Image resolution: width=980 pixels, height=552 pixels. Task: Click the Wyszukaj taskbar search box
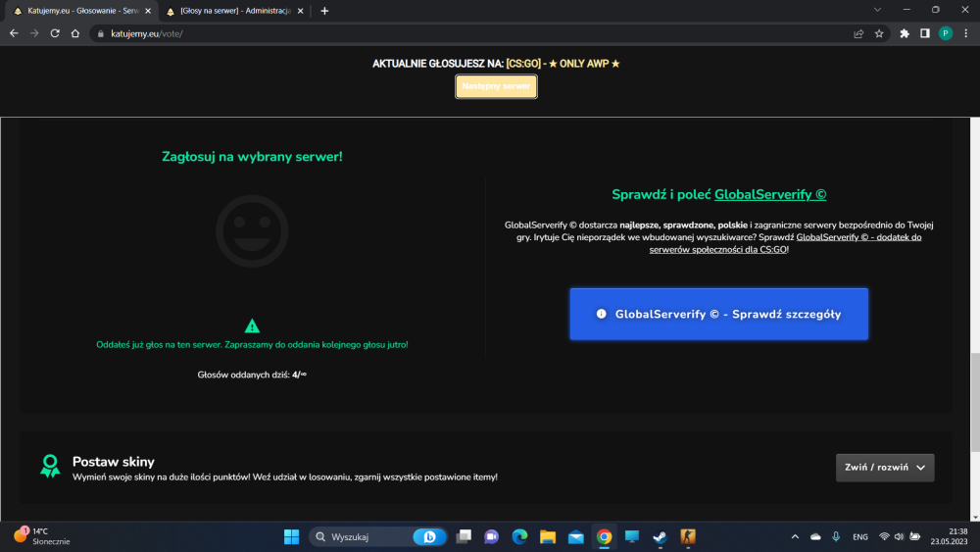[377, 536]
